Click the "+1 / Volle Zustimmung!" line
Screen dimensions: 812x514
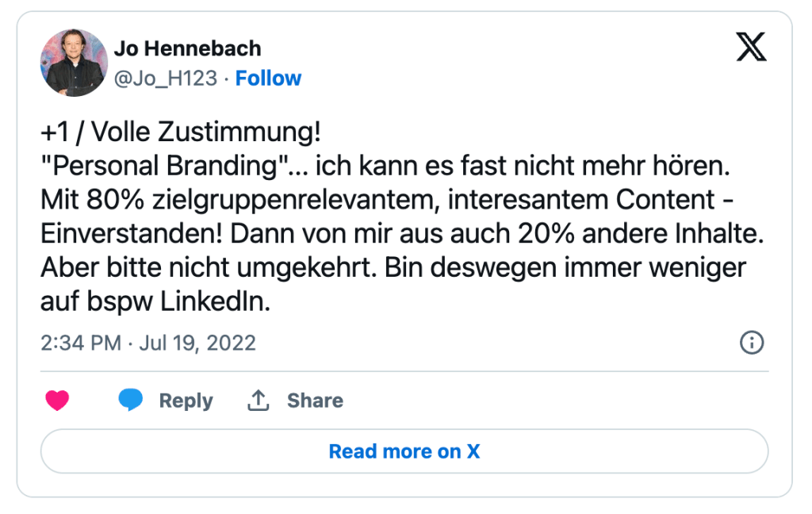tap(175, 132)
